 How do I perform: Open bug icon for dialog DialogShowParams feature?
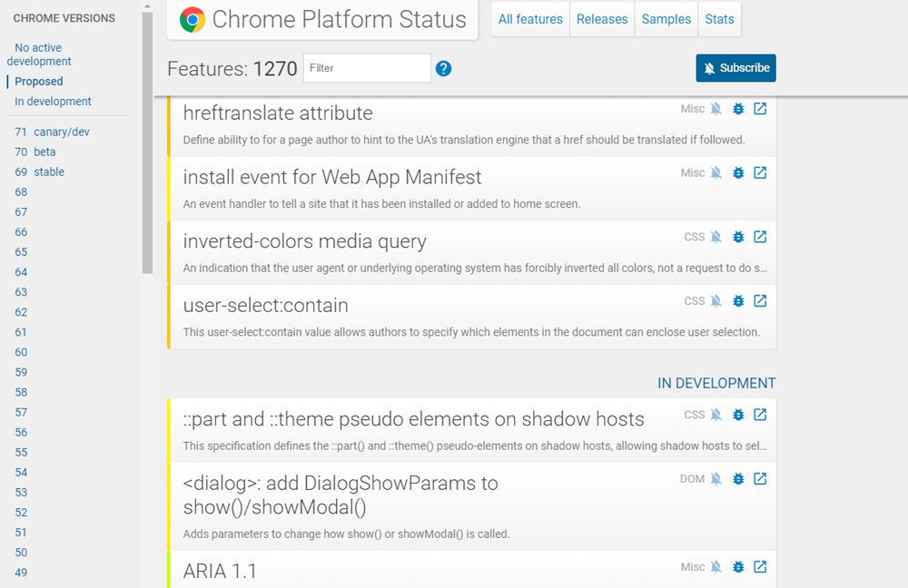(738, 479)
